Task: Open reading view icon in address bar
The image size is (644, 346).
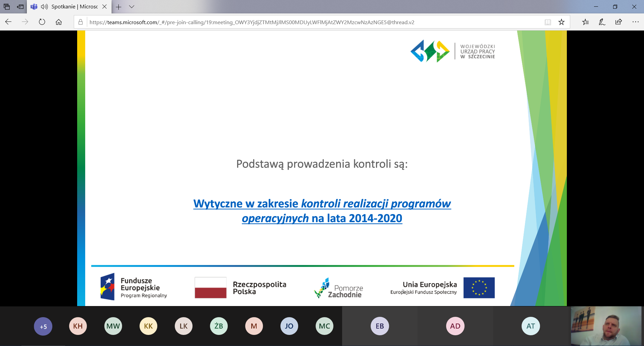Action: pos(548,22)
